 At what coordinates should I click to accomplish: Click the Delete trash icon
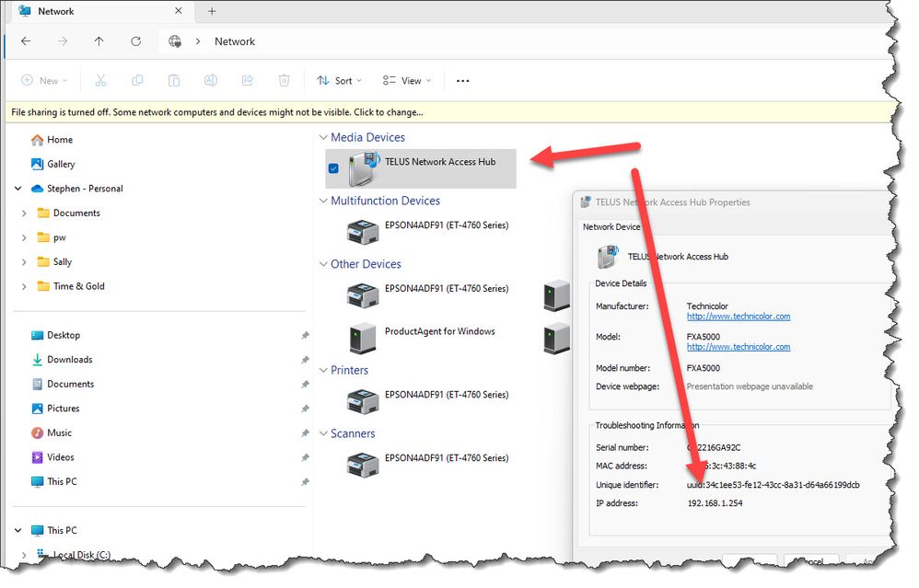coord(285,81)
